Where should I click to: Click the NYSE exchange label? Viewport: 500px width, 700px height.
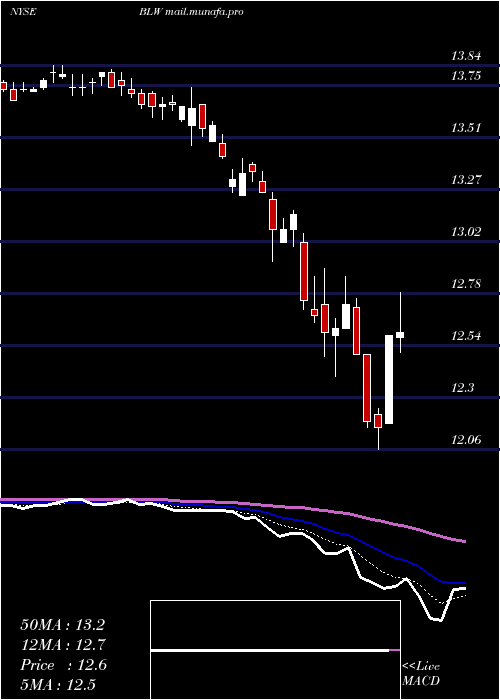tap(23, 12)
